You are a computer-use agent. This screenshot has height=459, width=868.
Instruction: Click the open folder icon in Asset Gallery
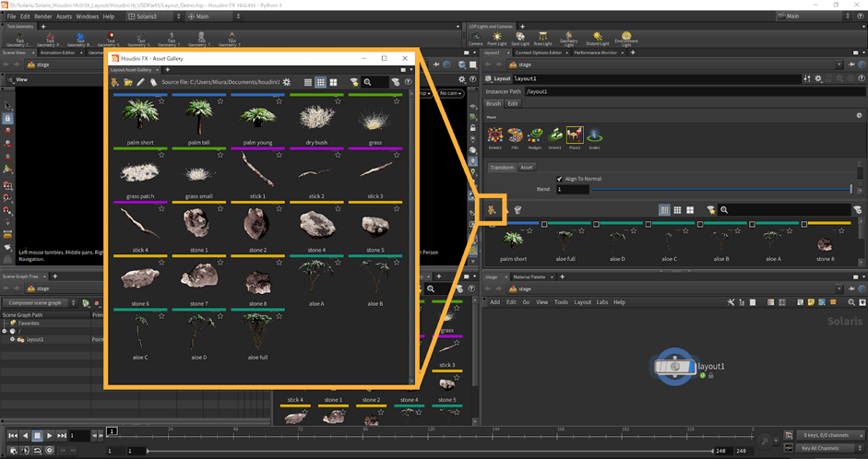pos(128,82)
